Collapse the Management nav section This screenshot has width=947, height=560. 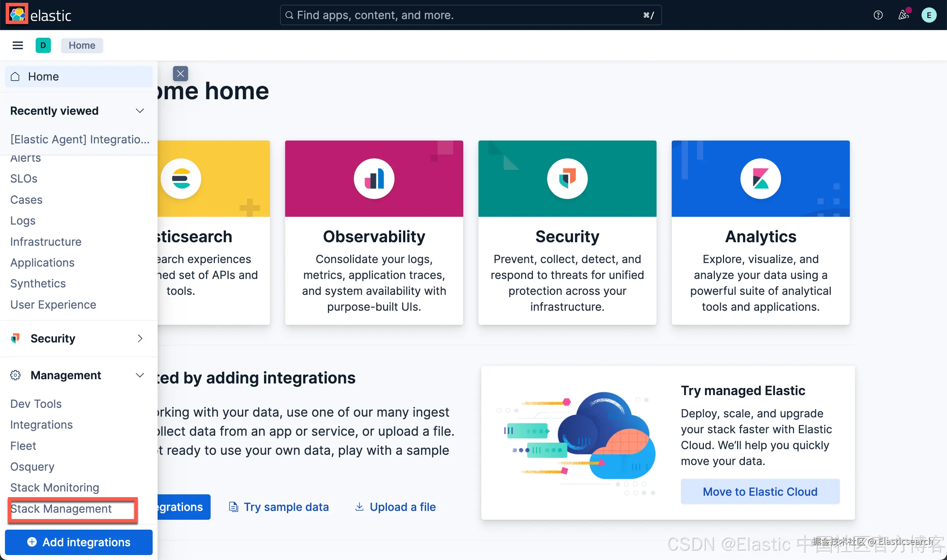pyautogui.click(x=140, y=375)
